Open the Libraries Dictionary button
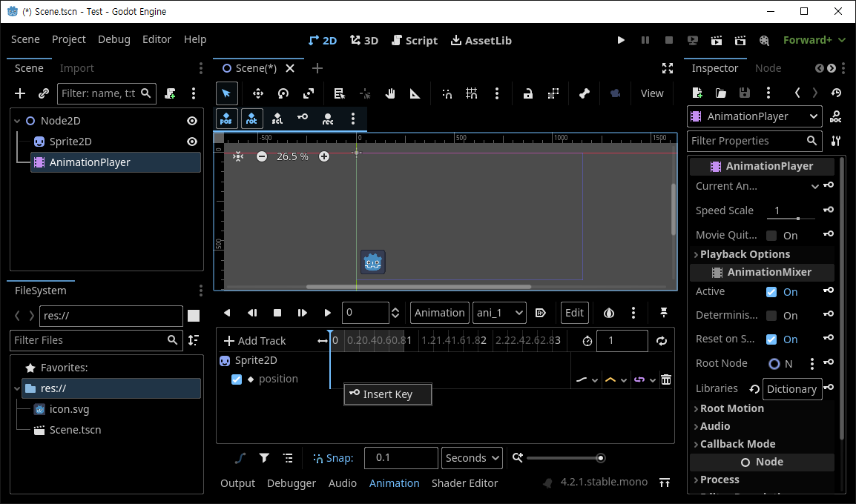Image resolution: width=856 pixels, height=504 pixels. point(791,389)
